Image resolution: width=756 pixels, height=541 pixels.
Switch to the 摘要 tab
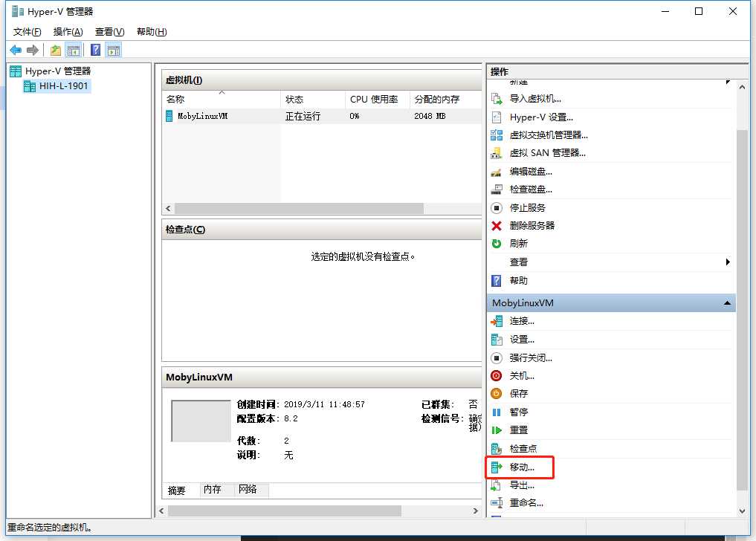point(176,490)
